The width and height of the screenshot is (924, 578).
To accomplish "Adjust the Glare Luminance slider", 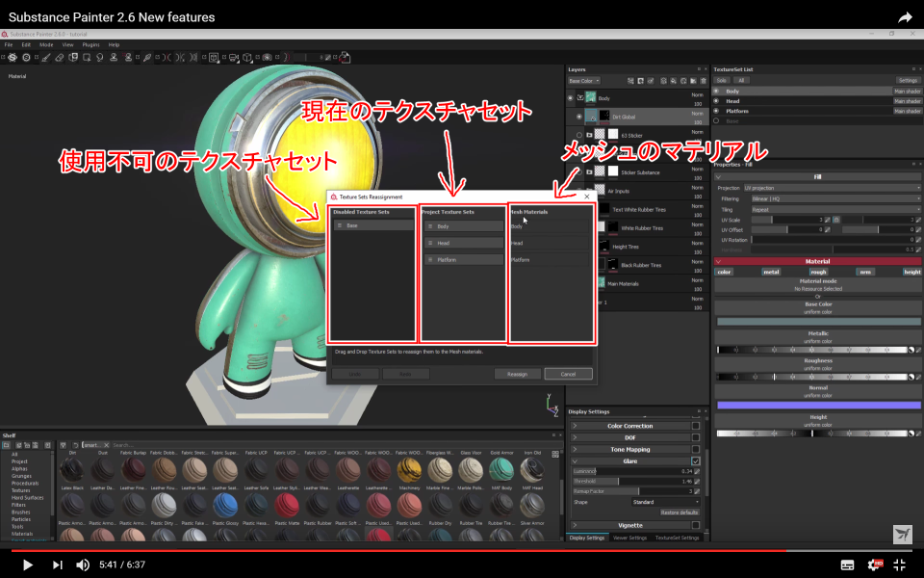I will 632,471.
